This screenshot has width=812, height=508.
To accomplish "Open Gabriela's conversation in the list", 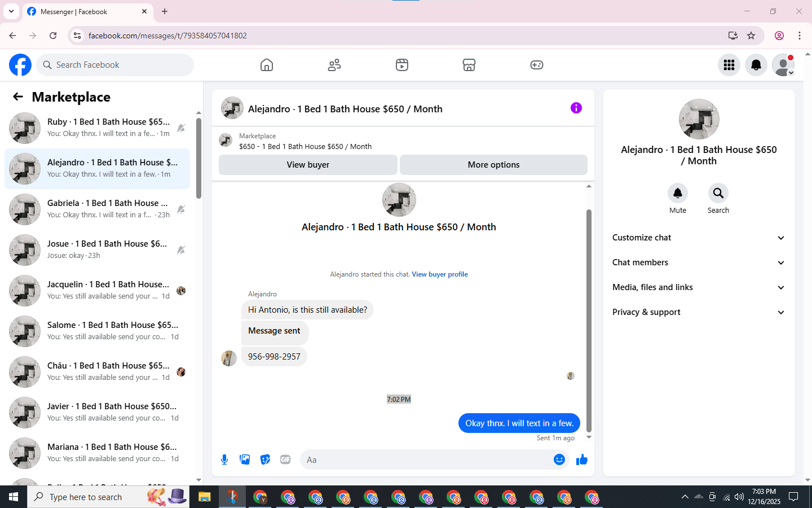I will [97, 209].
